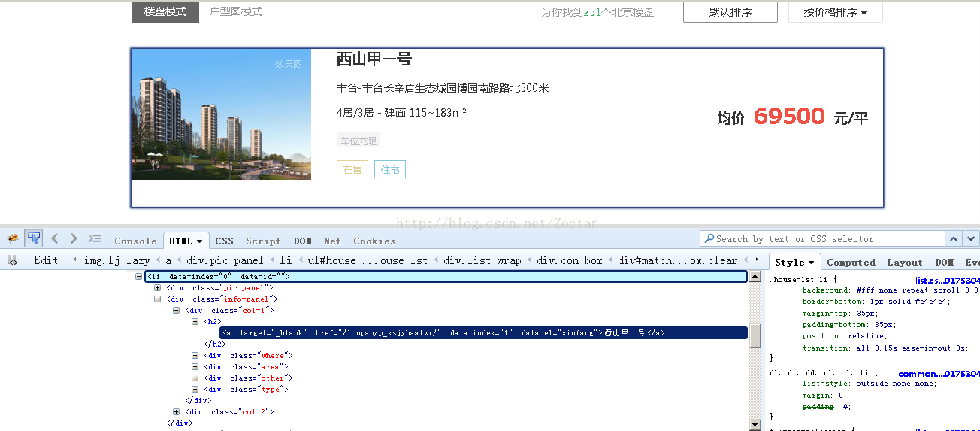The image size is (980, 431).
Task: Expand the div class="type" node
Action: (x=195, y=390)
